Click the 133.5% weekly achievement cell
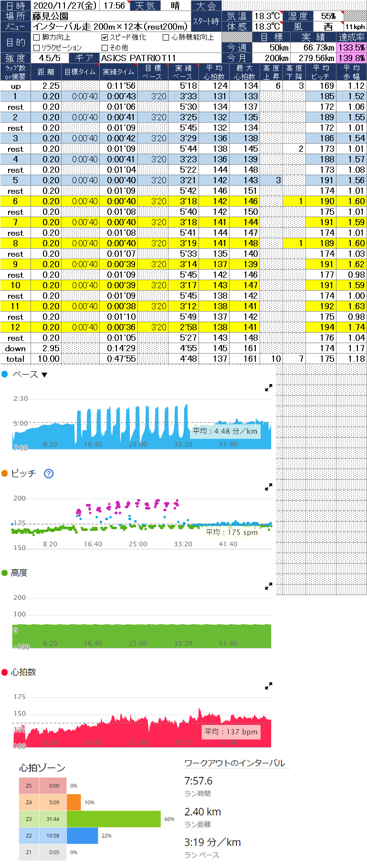367x868 pixels. (351, 48)
